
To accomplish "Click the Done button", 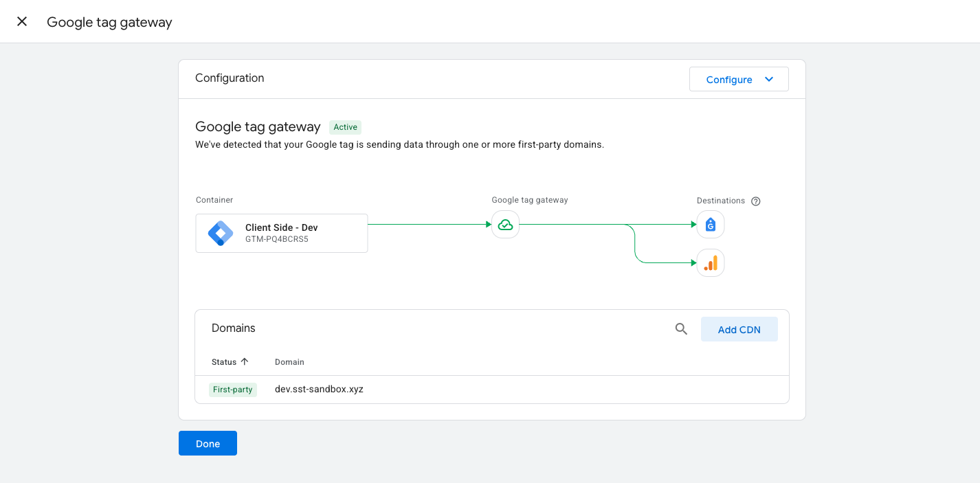I will (x=208, y=443).
